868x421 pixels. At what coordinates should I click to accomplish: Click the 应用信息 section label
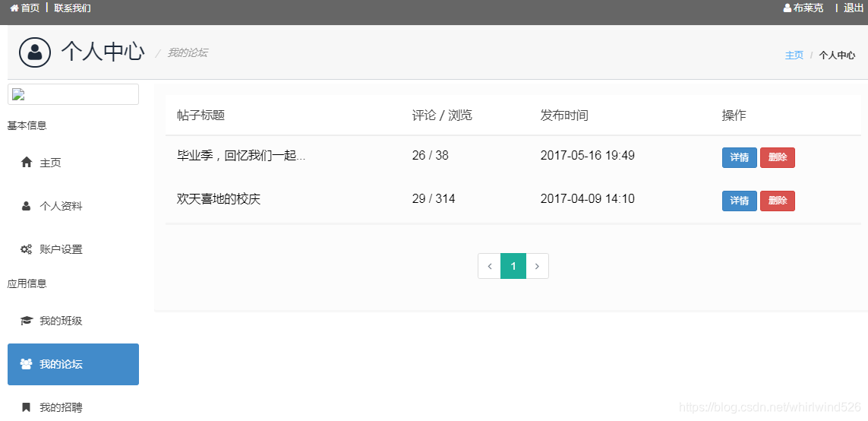click(x=27, y=283)
